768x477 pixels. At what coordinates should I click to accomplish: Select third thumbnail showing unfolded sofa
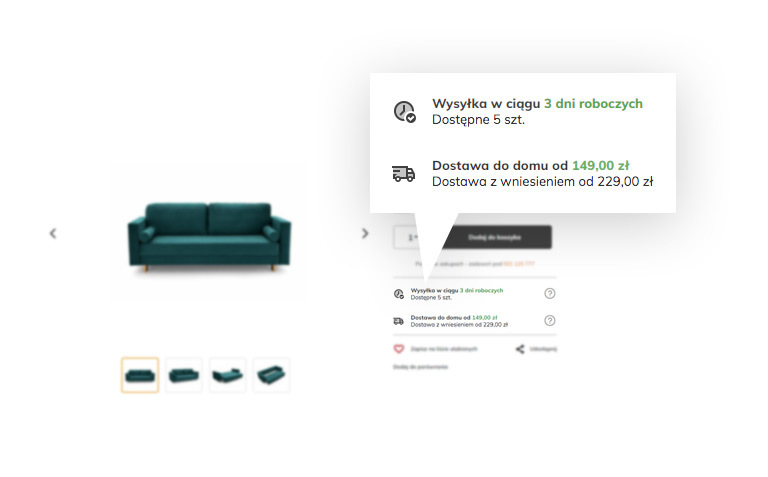pos(227,375)
